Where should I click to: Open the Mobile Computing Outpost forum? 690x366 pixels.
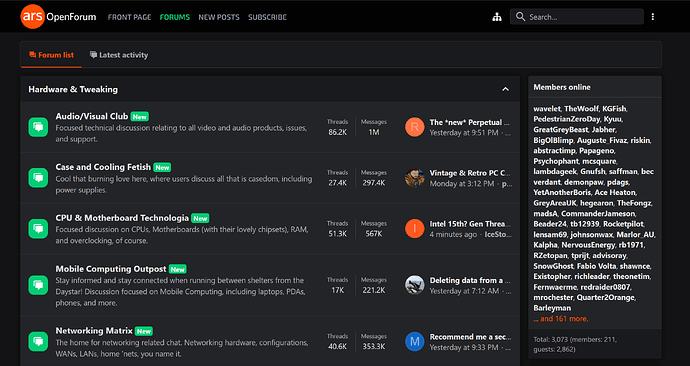[x=111, y=269]
